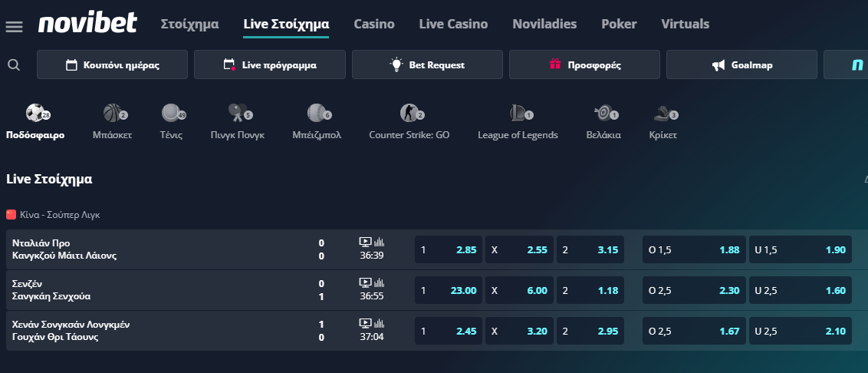868x373 pixels.
Task: Select the Μπάσκετ basketball sport icon
Action: pos(113,114)
